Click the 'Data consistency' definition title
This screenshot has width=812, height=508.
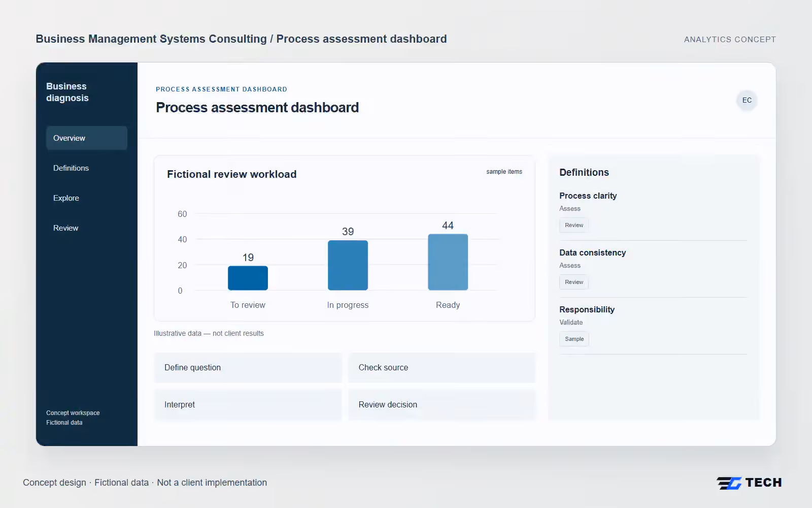coord(592,252)
